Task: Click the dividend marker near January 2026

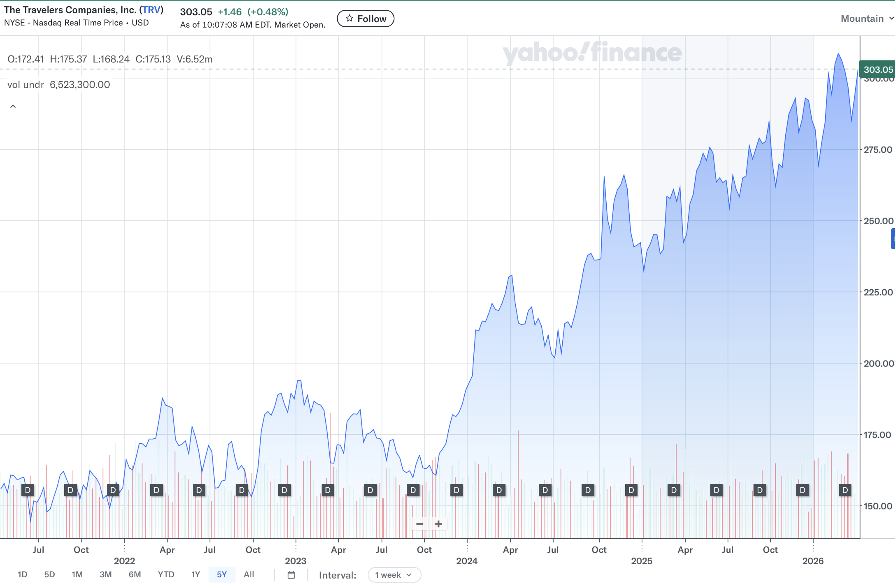Action: coord(802,490)
